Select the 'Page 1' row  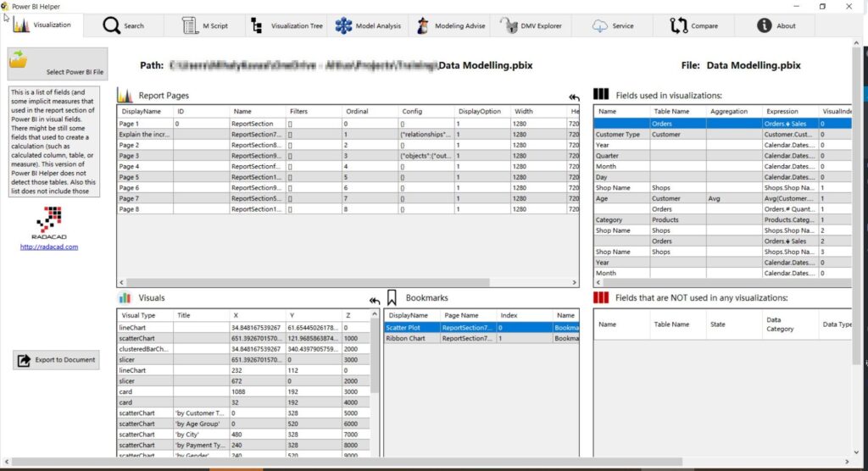point(348,124)
